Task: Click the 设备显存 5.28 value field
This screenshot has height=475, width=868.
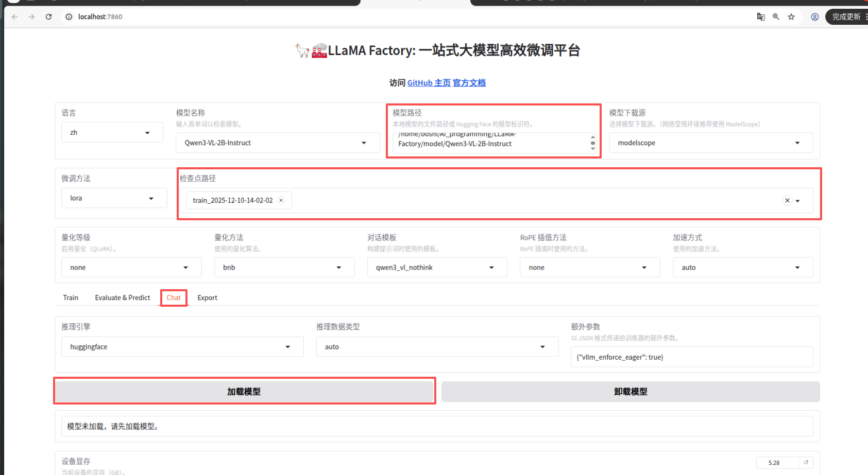Action: click(x=777, y=463)
